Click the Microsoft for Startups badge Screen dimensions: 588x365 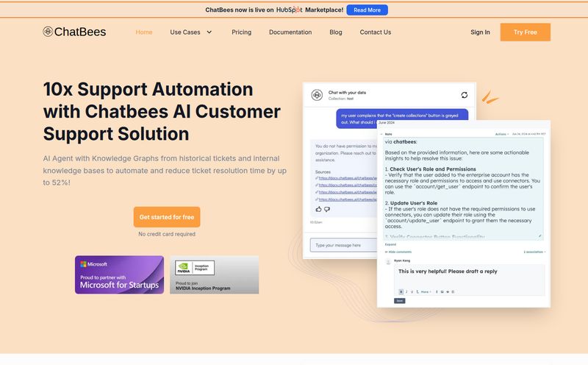pyautogui.click(x=119, y=275)
